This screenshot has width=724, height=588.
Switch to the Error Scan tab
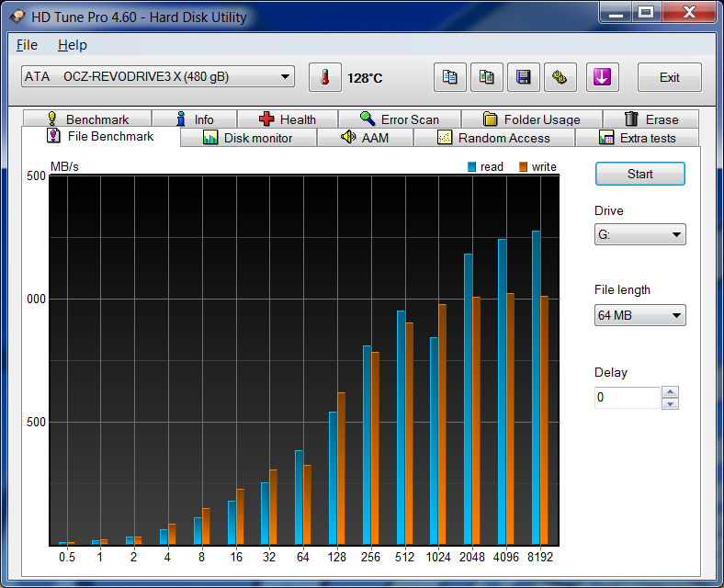pos(399,119)
